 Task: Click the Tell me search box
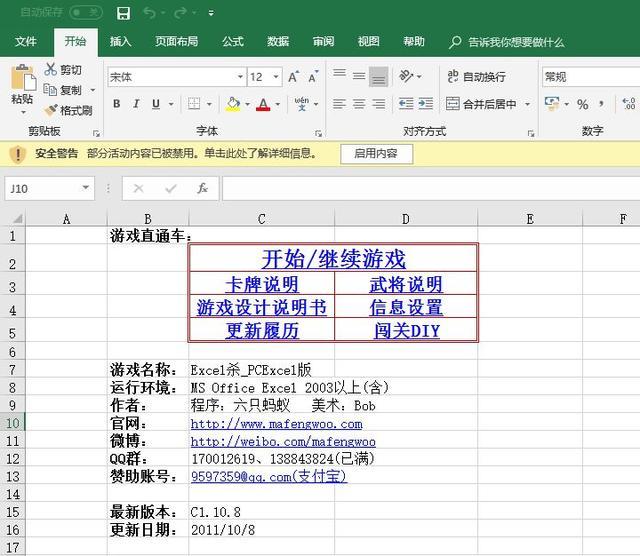[x=507, y=42]
